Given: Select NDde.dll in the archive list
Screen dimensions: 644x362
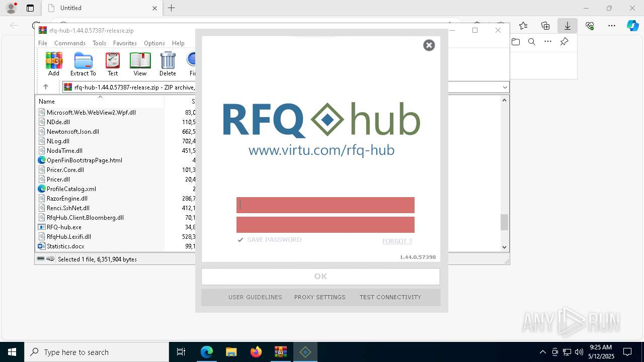Looking at the screenshot, I should pyautogui.click(x=58, y=122).
